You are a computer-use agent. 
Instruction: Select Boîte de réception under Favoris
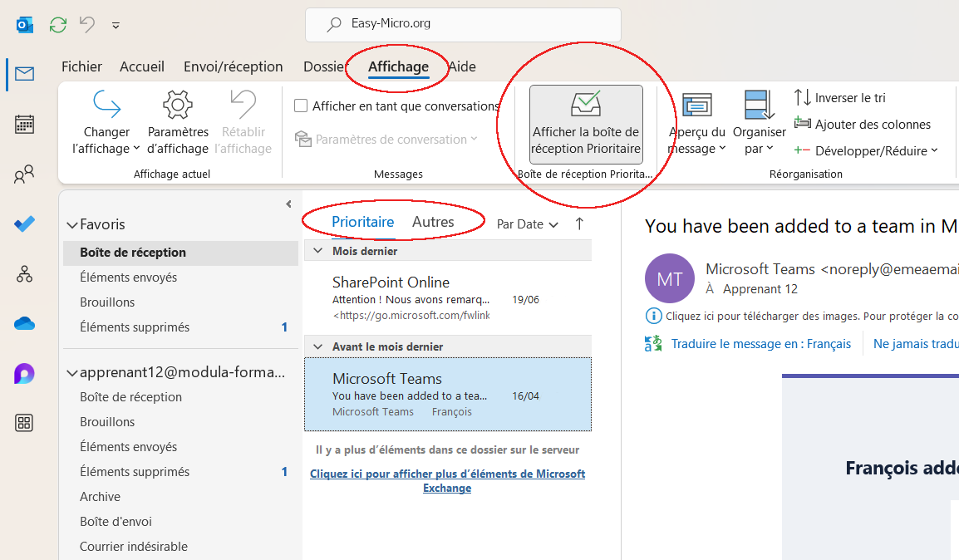pyautogui.click(x=180, y=253)
